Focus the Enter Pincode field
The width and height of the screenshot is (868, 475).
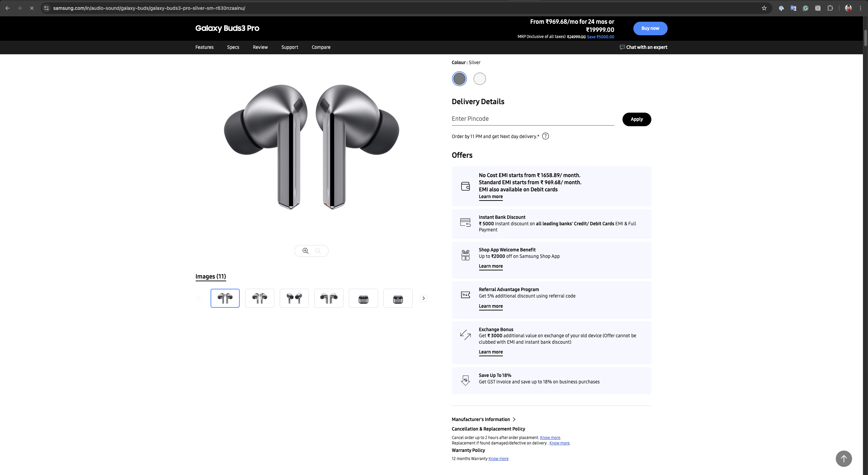click(532, 119)
